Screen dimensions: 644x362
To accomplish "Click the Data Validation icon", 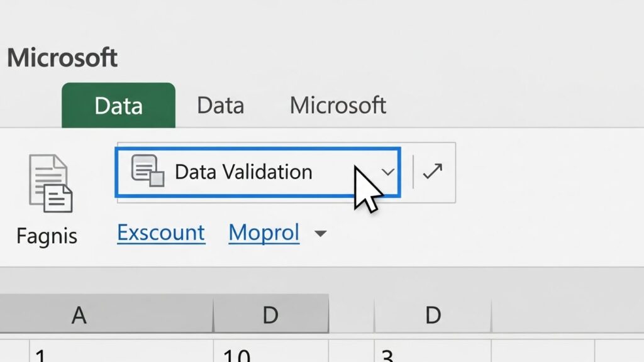I will click(147, 171).
